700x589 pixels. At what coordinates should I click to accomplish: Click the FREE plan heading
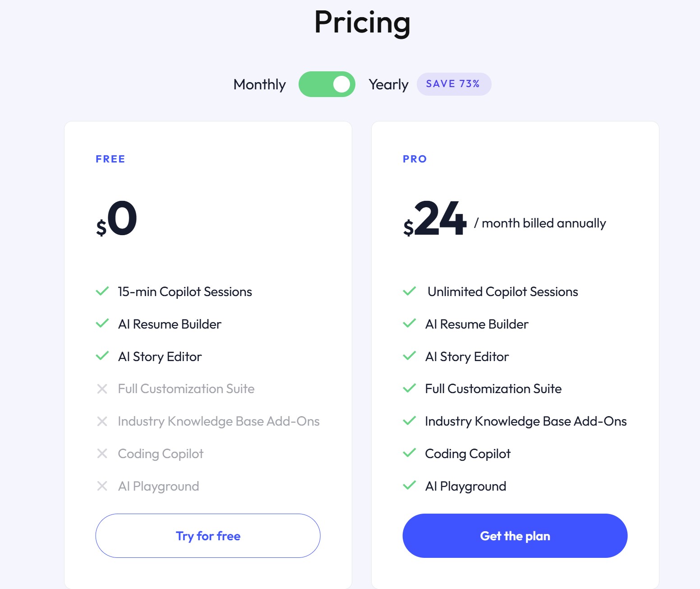click(111, 159)
